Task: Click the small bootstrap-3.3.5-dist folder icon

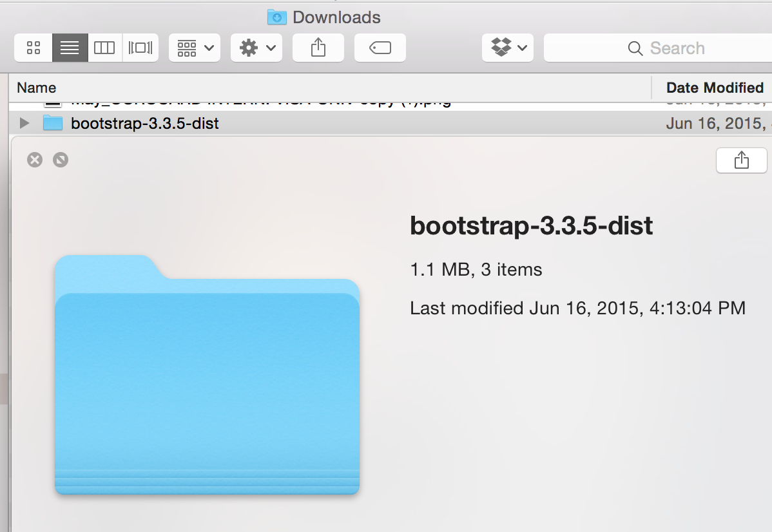Action: click(x=53, y=123)
